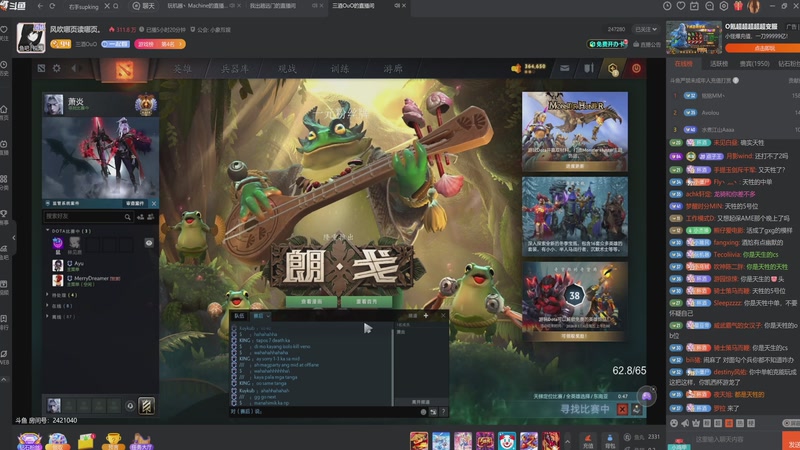This screenshot has width=800, height=450.
Task: Open the 兵器库 Armory tab
Action: (x=235, y=69)
